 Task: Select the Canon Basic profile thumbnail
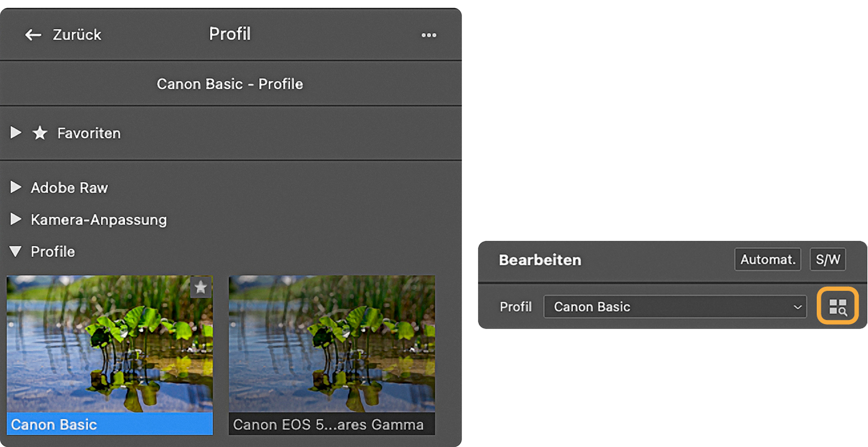click(x=109, y=344)
